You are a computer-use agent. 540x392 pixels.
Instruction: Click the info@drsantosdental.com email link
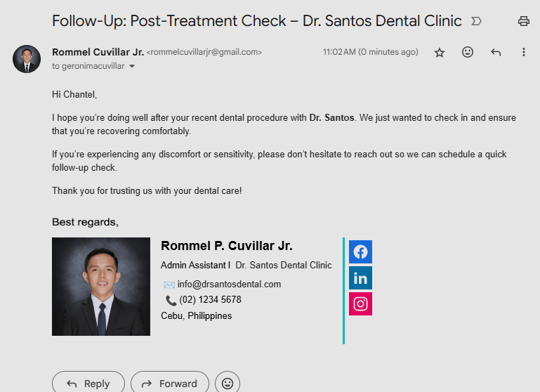click(229, 285)
